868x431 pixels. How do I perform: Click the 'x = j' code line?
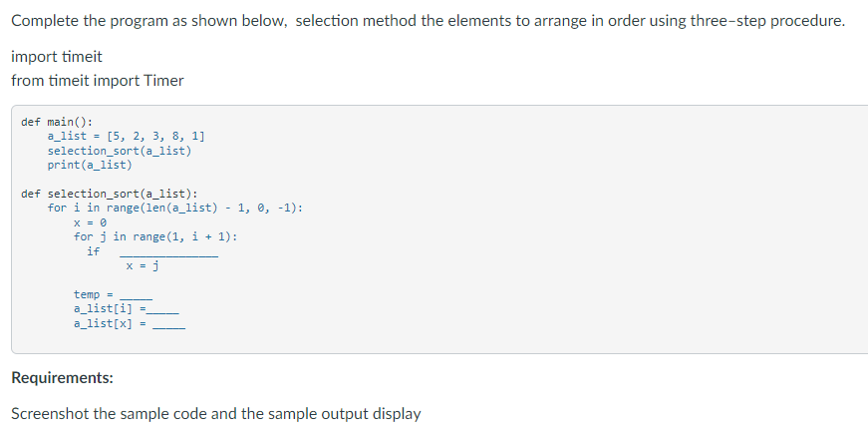tap(143, 266)
